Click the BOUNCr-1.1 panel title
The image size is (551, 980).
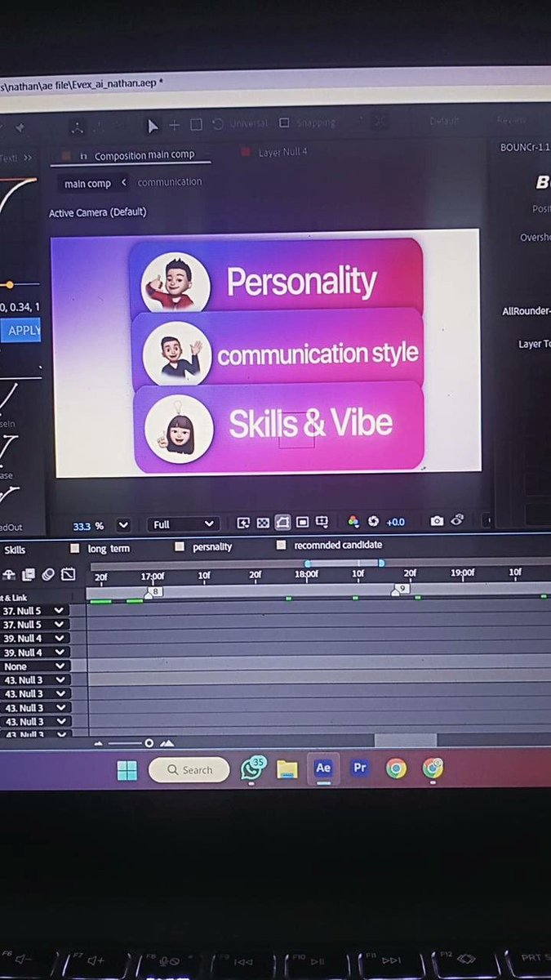(525, 147)
